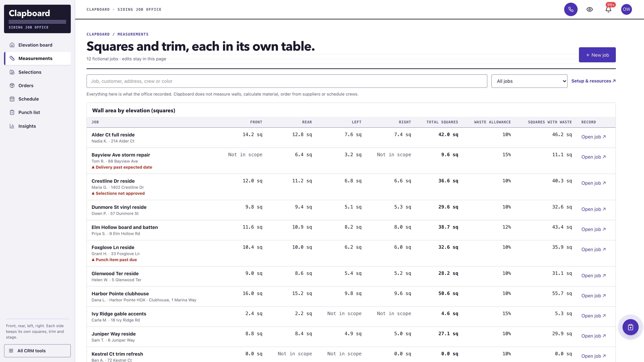Open job for Alder Ct full reside
The image size is (644, 362).
coord(594,137)
